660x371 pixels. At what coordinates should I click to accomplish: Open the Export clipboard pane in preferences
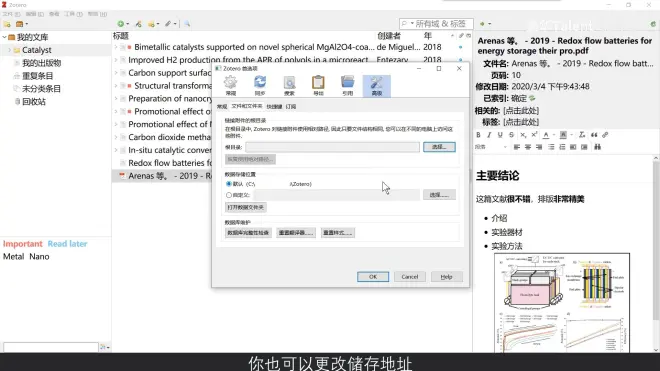318,85
